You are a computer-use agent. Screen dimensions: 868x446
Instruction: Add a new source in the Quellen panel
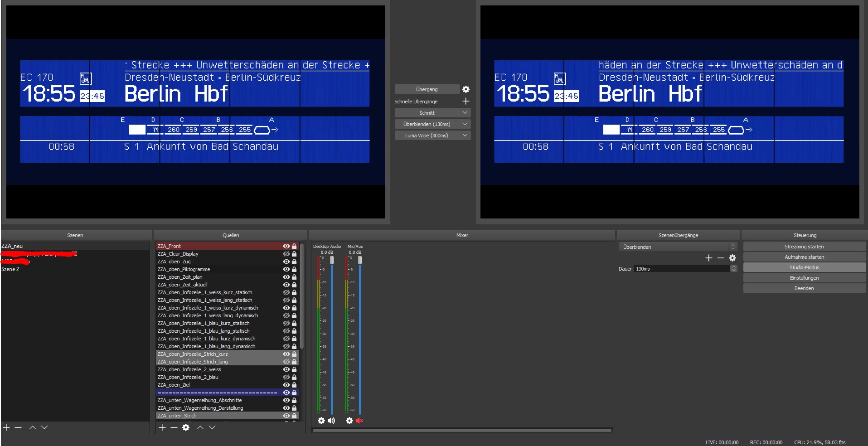[x=162, y=427]
